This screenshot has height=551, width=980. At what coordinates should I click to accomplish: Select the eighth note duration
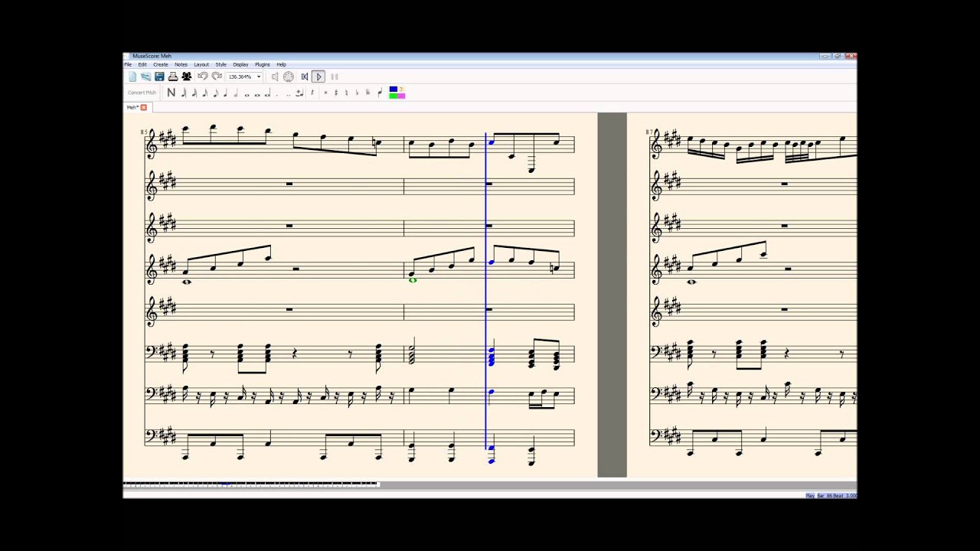[216, 93]
